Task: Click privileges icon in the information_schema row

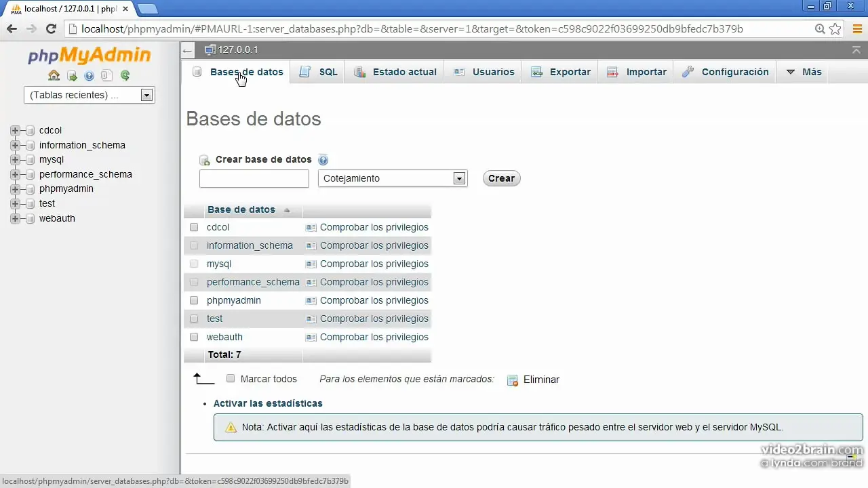Action: pos(311,246)
